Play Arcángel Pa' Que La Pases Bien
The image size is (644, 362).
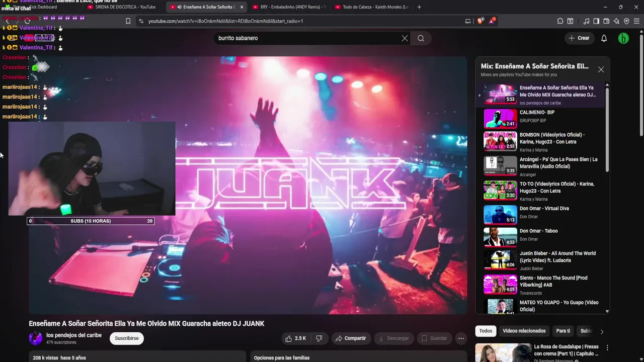(x=541, y=167)
